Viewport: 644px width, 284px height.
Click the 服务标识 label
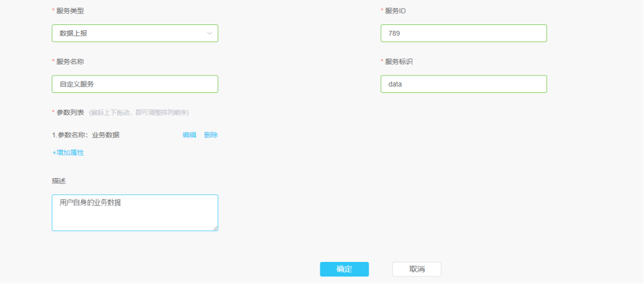pos(399,62)
